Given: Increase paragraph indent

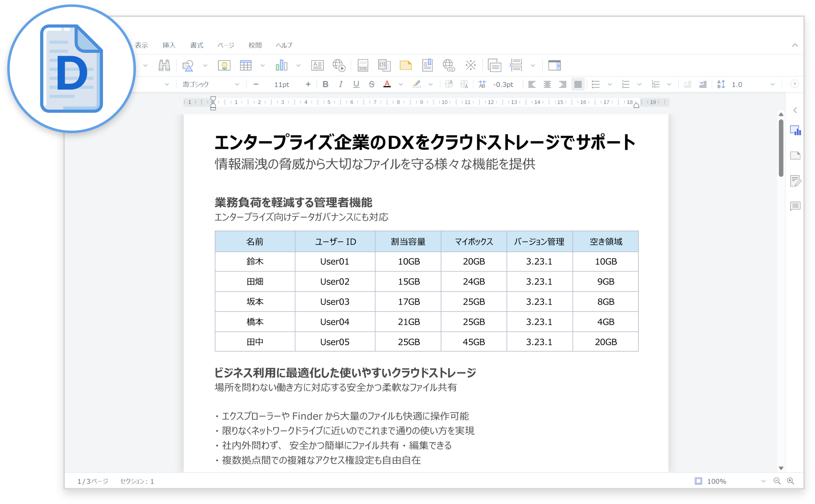Looking at the screenshot, I should [x=703, y=84].
